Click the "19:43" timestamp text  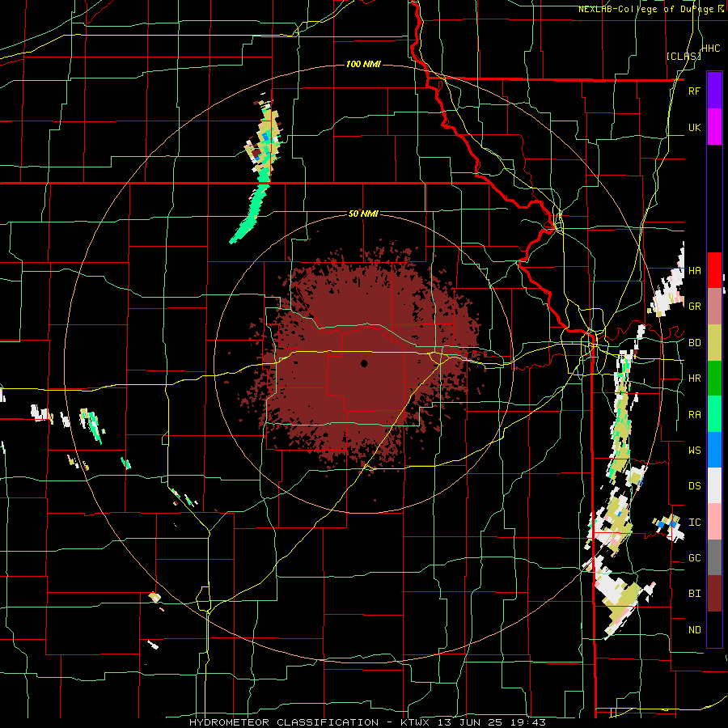[x=527, y=722]
